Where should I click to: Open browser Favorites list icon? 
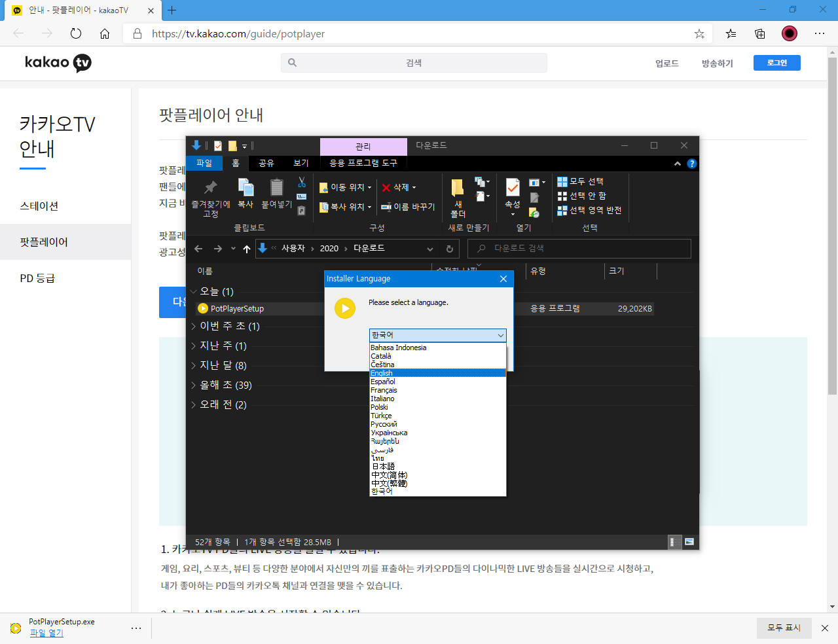coord(731,33)
